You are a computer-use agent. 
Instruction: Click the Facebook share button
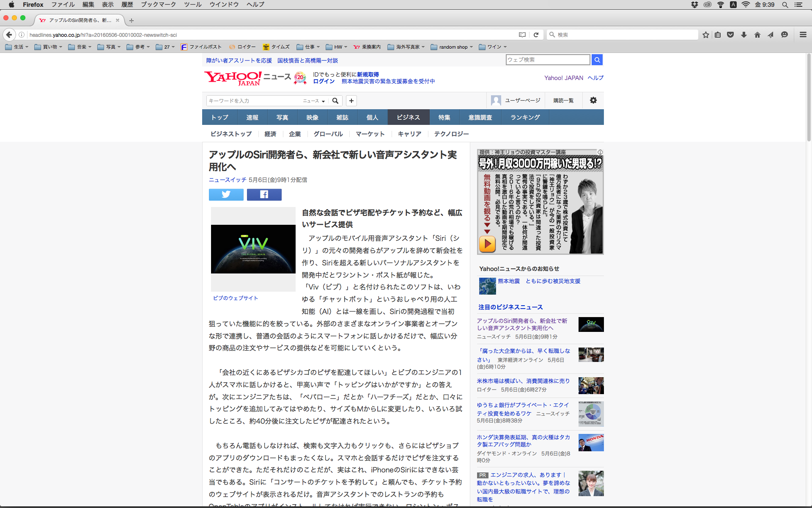click(264, 194)
